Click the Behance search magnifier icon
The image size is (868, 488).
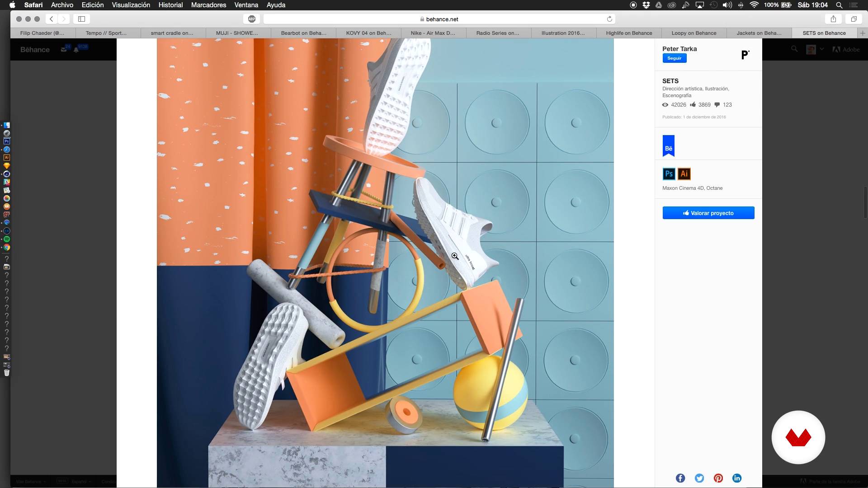(x=794, y=49)
